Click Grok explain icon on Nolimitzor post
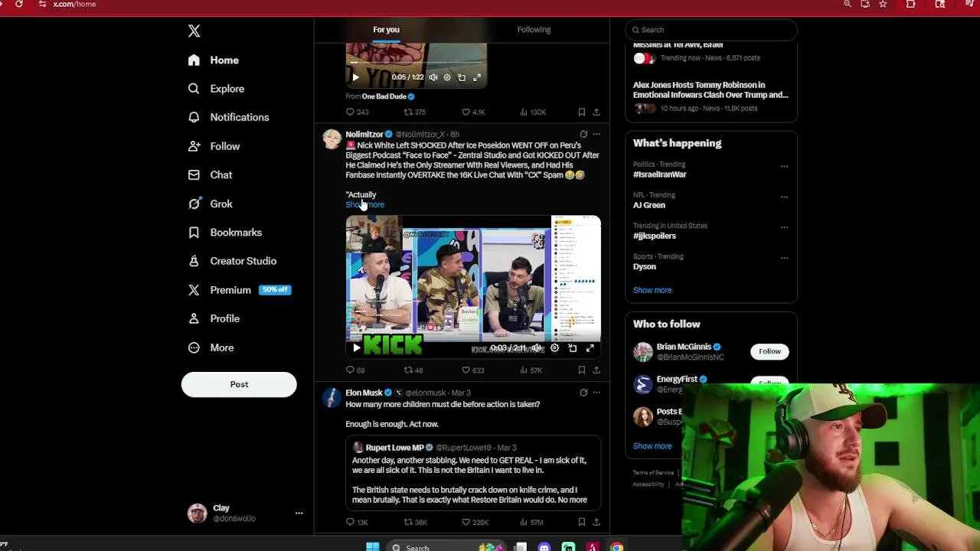Image resolution: width=980 pixels, height=551 pixels. coord(583,134)
